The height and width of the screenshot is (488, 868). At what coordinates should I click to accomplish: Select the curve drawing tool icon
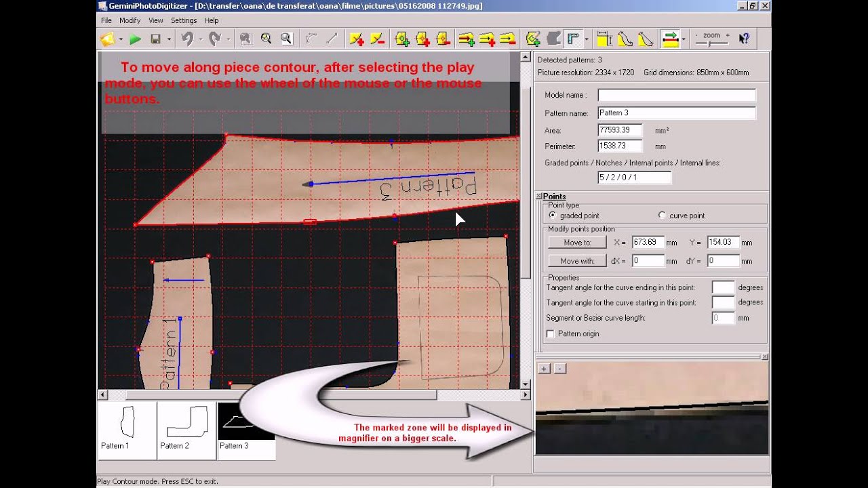point(311,39)
